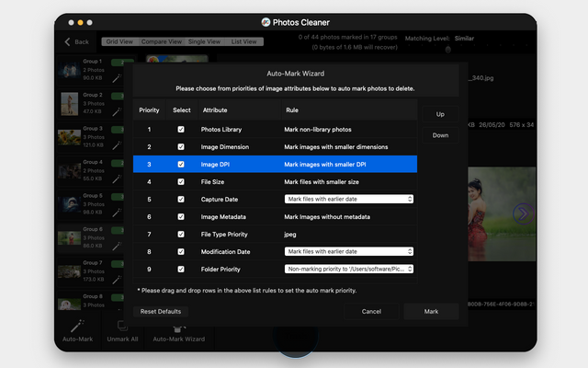Go back using the Back chevron
Viewport: 588px width, 368px height.
67,41
